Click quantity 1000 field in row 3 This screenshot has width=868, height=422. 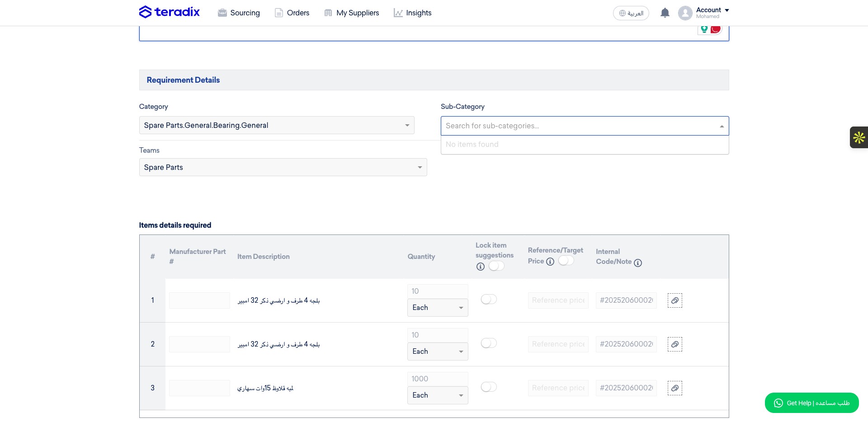[438, 379]
